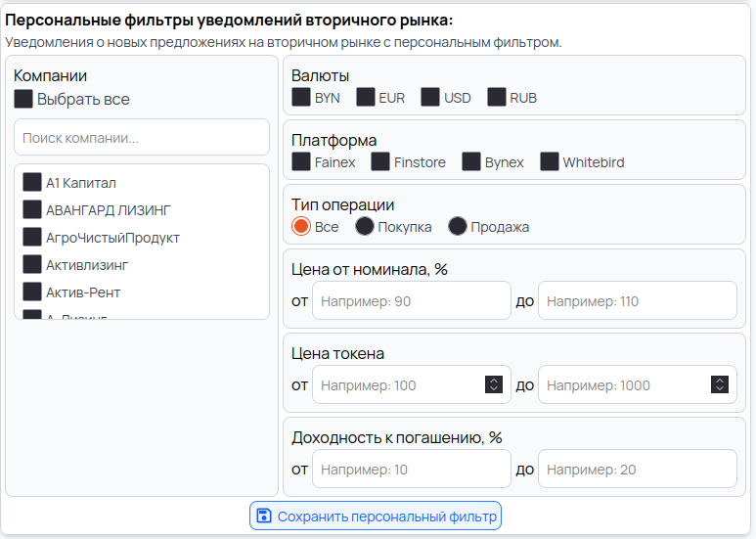This screenshot has width=756, height=539.
Task: Choose Покупка operation type
Action: tap(365, 226)
